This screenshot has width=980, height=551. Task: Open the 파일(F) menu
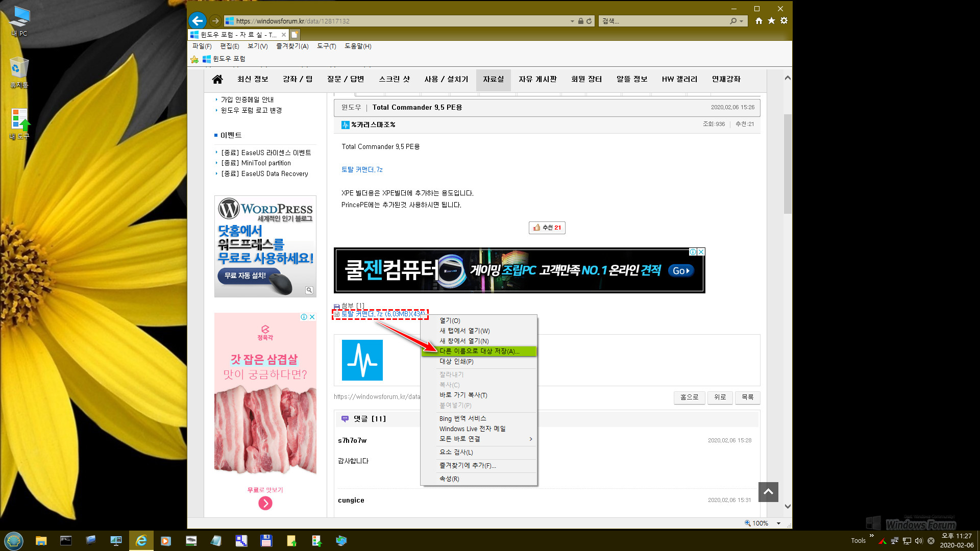click(202, 46)
